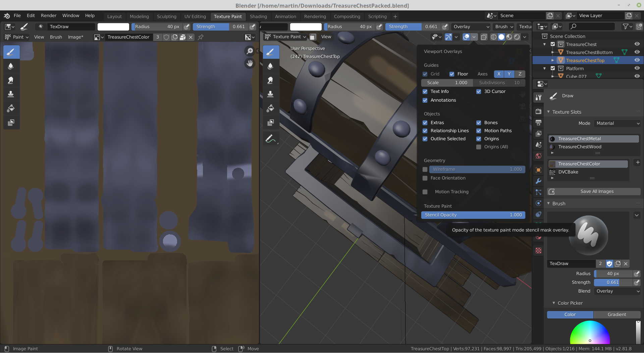Open the Mode Material dropdown in Texture Slots
Image resolution: width=644 pixels, height=353 pixels.
pyautogui.click(x=617, y=123)
